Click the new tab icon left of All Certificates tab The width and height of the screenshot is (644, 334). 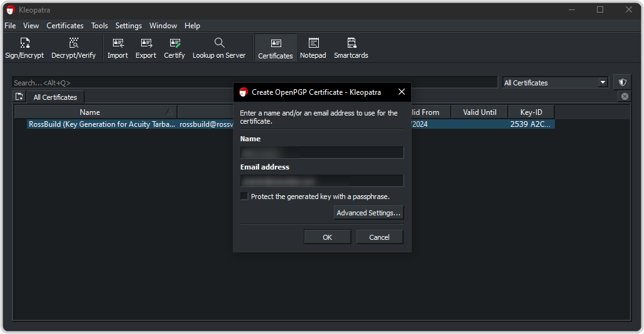(19, 97)
